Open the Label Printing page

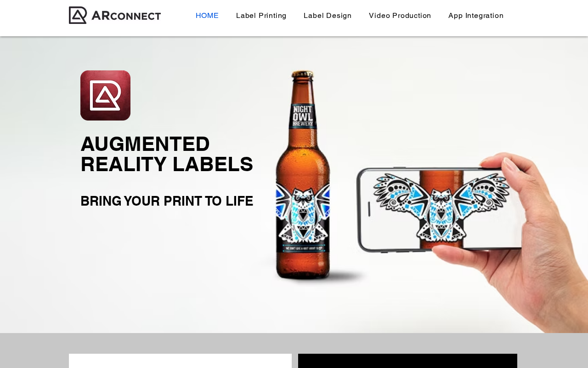click(261, 16)
